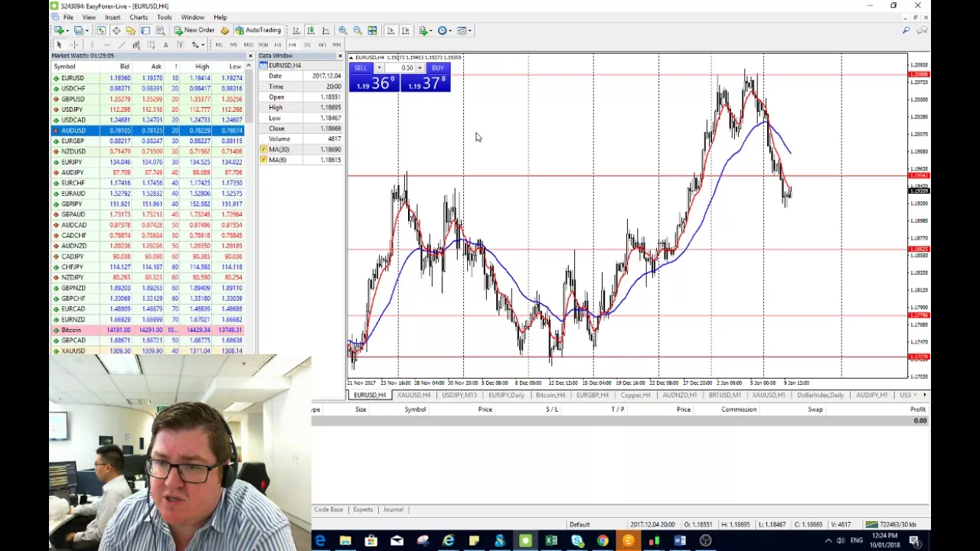Select the MN timeframe button
980x551 pixels.
tap(337, 45)
